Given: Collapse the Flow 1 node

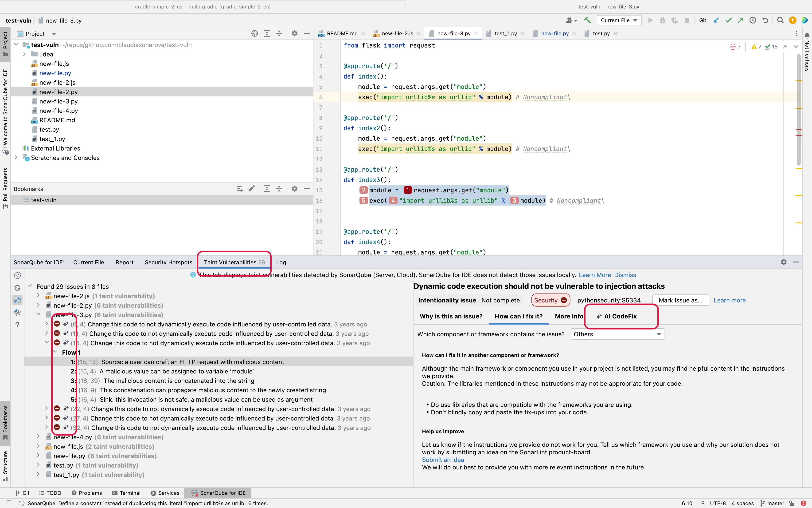Looking at the screenshot, I should click(x=55, y=352).
